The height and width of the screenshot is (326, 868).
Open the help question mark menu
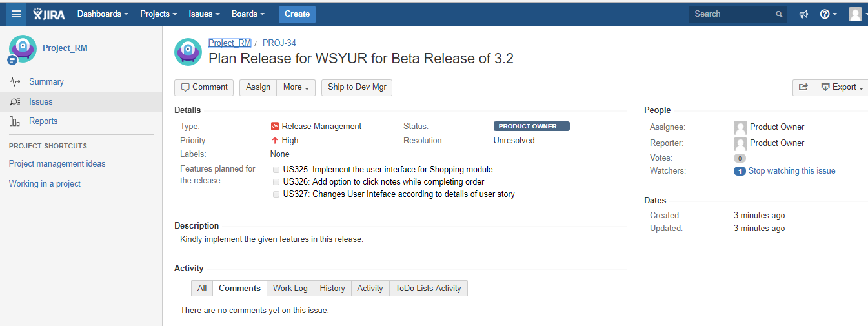[827, 14]
